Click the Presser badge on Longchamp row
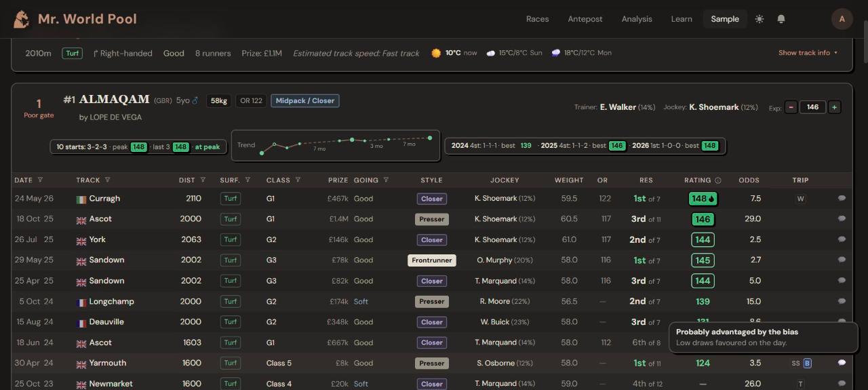The image size is (868, 390). pyautogui.click(x=432, y=301)
